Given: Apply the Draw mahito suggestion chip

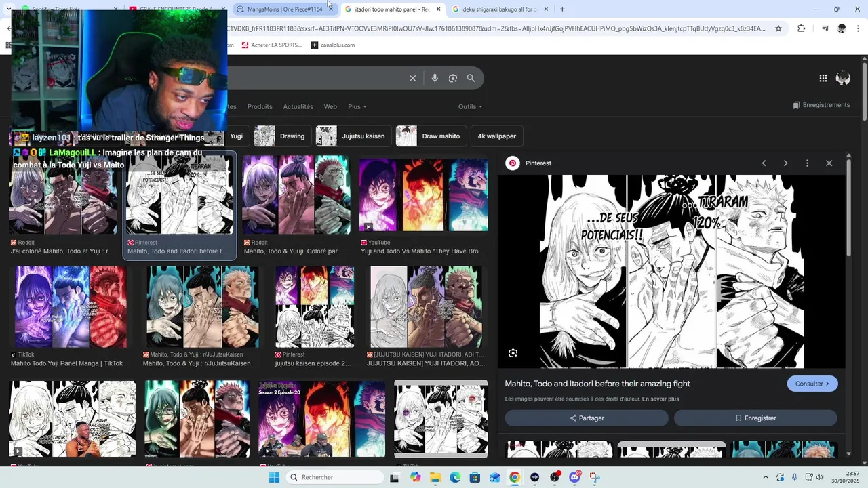Looking at the screenshot, I should [432, 136].
